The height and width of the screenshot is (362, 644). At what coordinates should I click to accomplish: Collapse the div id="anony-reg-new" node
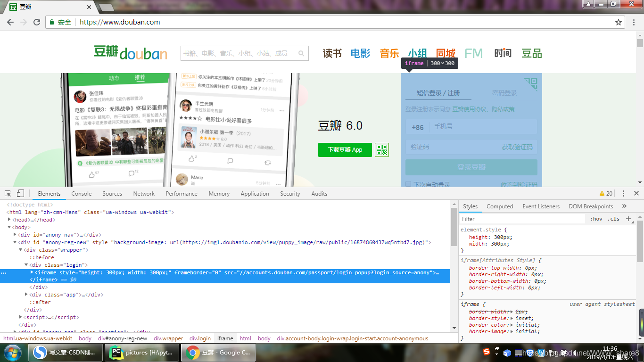tap(15, 242)
